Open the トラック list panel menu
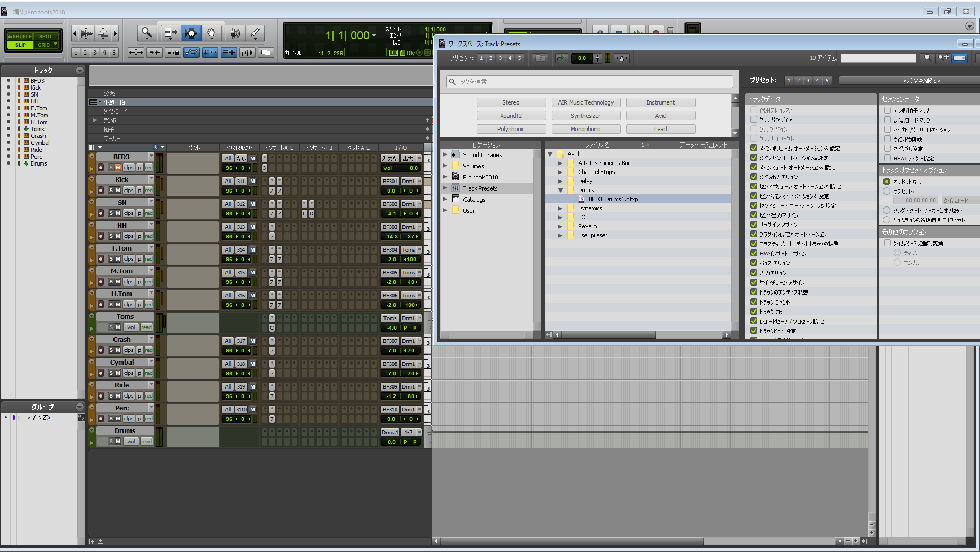Image resolution: width=980 pixels, height=552 pixels. tap(80, 71)
